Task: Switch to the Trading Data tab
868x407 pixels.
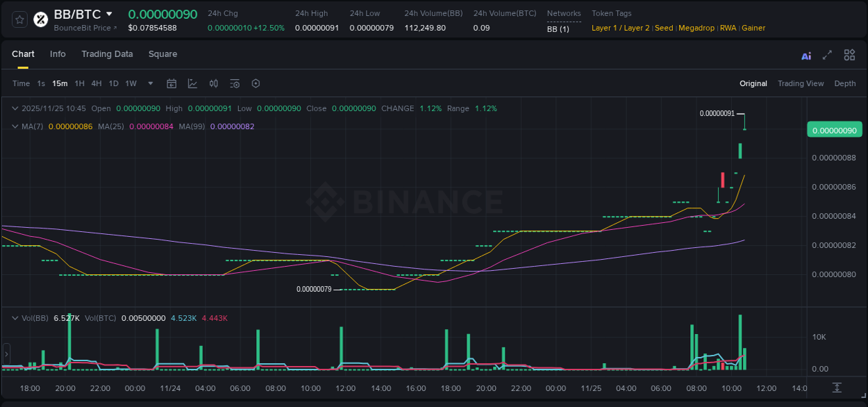Action: pos(107,54)
